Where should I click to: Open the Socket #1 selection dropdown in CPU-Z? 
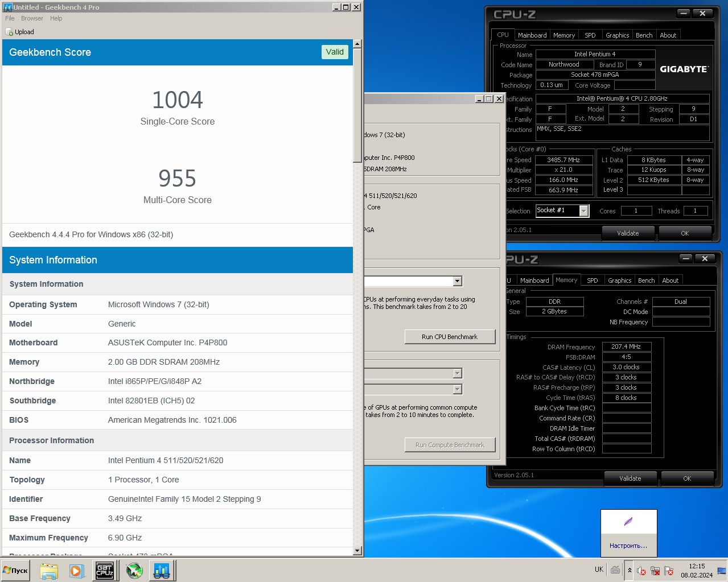tap(583, 210)
